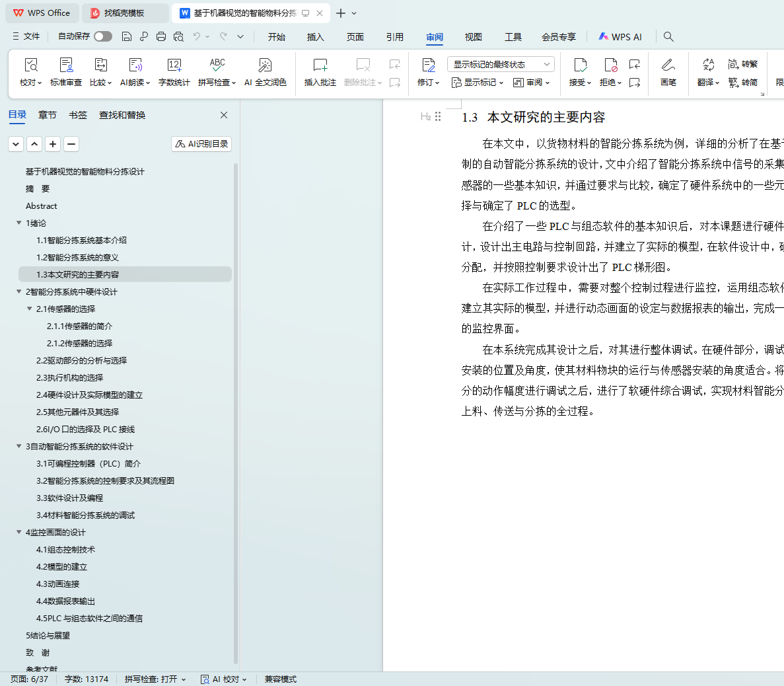Open the search magnifier icon
Viewport: 784px width, 686px height.
[668, 36]
